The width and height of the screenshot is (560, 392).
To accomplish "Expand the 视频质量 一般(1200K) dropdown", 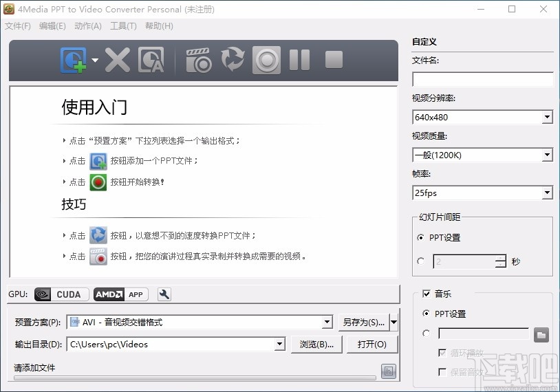I will pos(547,155).
